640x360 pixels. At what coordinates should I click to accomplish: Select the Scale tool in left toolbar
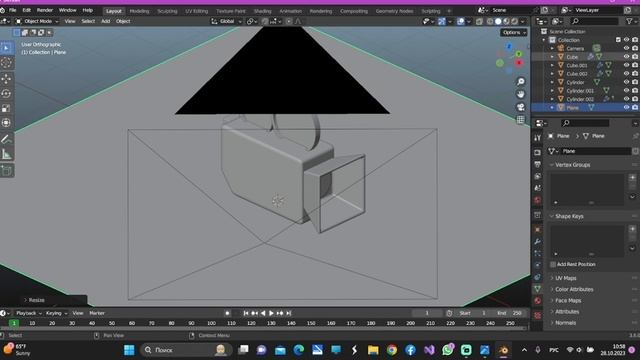7,108
